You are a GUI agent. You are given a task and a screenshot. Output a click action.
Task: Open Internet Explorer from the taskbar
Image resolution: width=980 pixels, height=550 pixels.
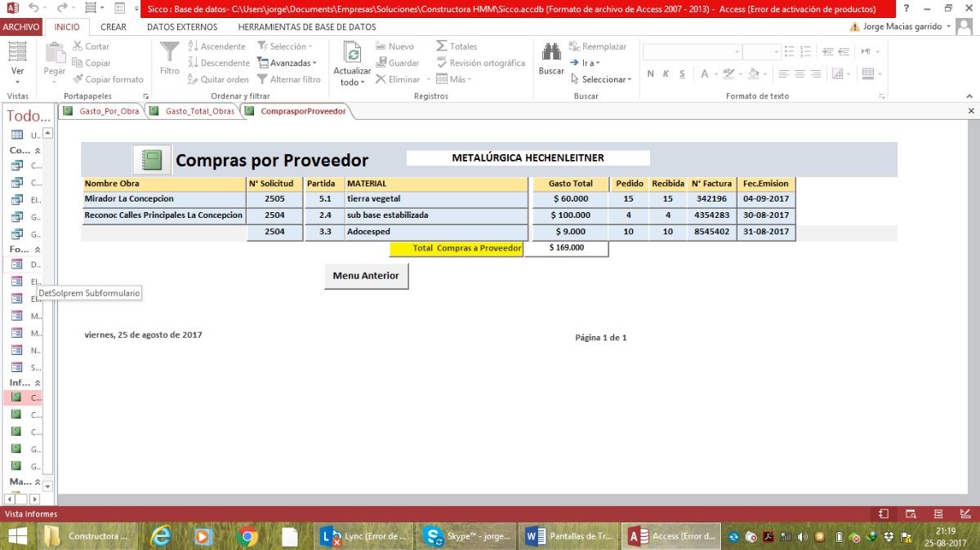coord(162,536)
